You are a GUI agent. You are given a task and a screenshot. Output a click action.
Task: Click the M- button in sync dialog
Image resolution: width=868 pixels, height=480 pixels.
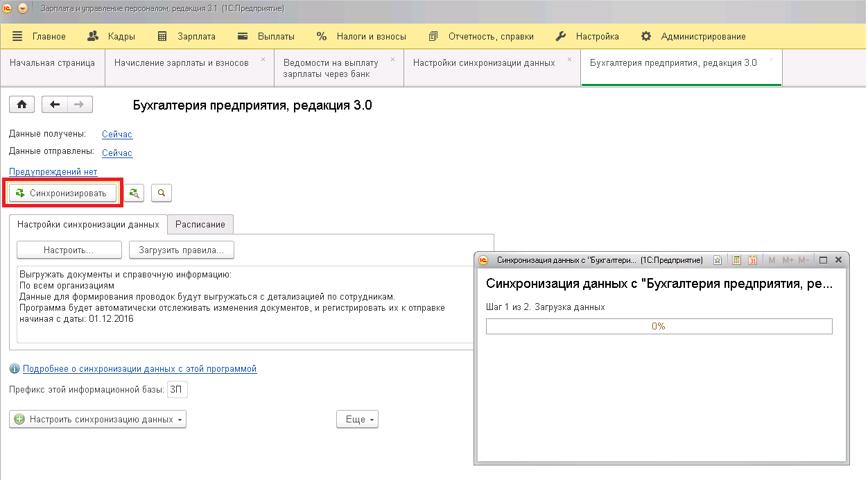point(804,260)
